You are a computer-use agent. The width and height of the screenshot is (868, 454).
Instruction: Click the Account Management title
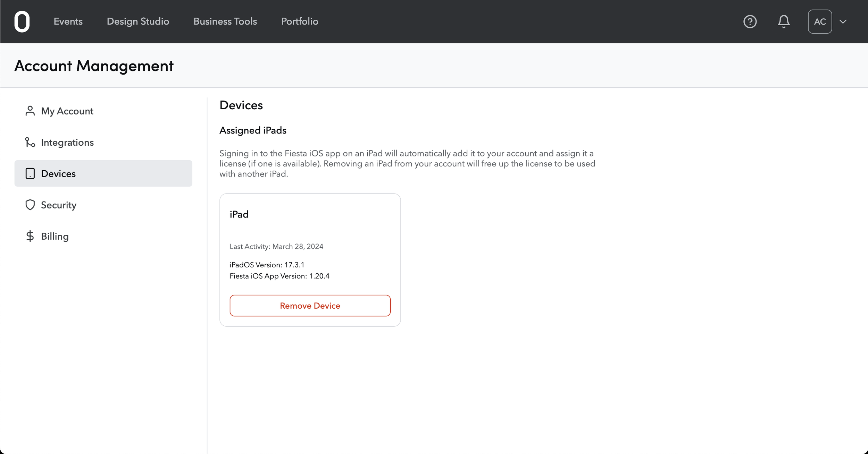pos(94,66)
